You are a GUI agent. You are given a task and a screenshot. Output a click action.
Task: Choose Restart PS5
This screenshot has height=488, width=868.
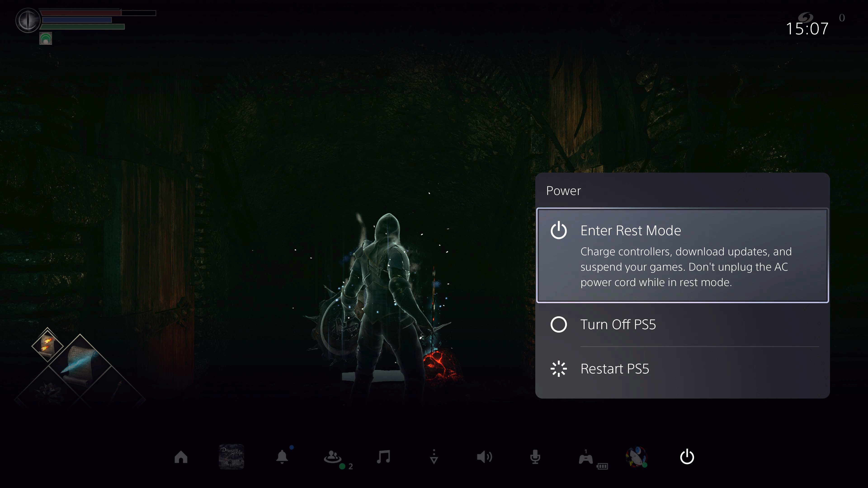click(615, 369)
